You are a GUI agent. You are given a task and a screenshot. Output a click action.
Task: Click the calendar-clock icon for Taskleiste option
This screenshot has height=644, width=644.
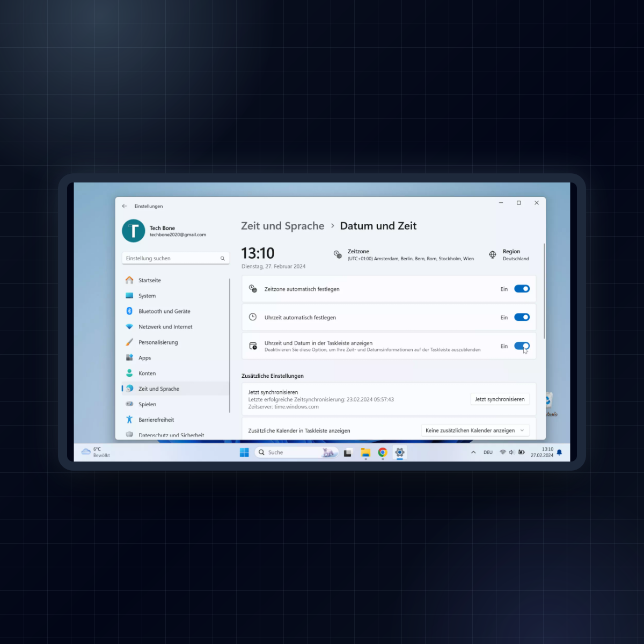pos(253,346)
